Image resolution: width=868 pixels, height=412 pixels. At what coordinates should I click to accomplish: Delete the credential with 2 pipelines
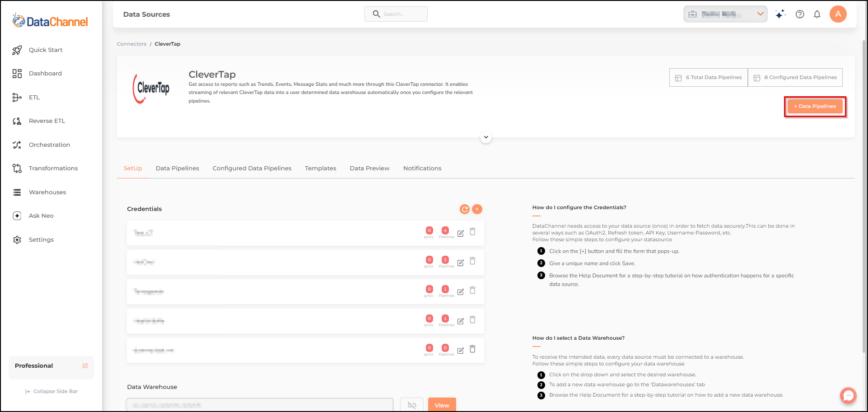(472, 261)
